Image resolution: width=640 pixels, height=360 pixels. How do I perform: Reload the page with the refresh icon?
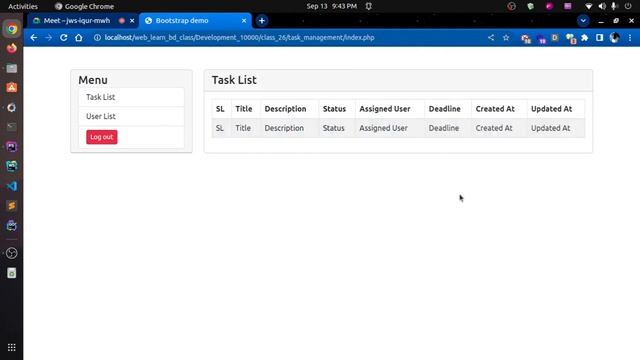tap(63, 38)
